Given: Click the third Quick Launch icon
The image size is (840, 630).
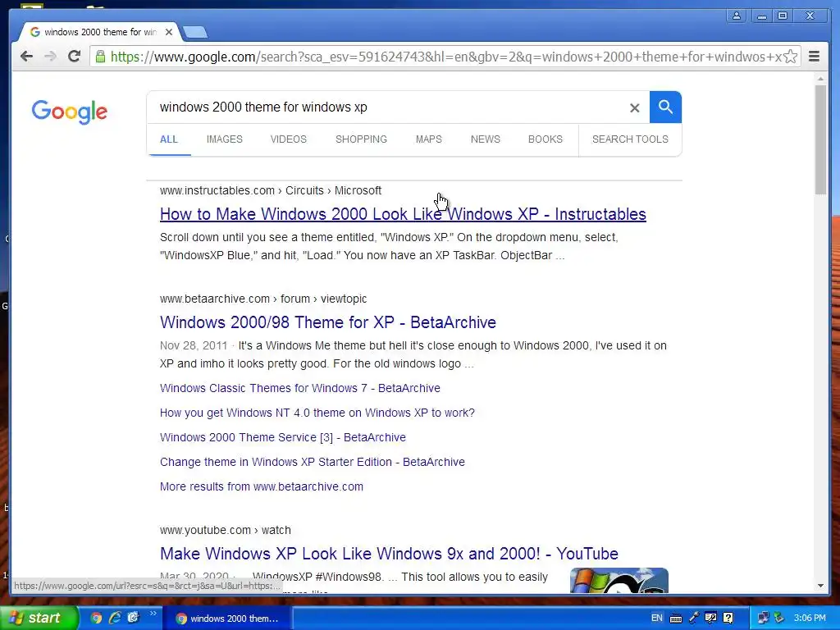Looking at the screenshot, I should (x=133, y=618).
